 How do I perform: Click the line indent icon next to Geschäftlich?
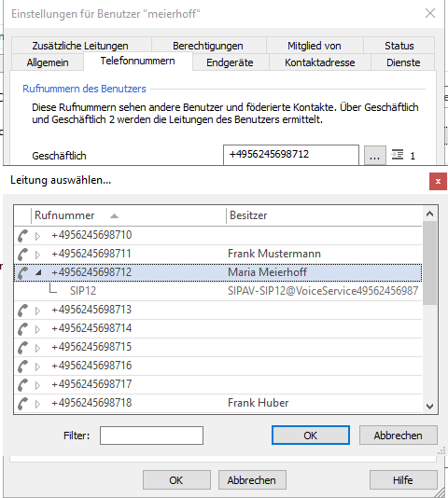coord(398,155)
